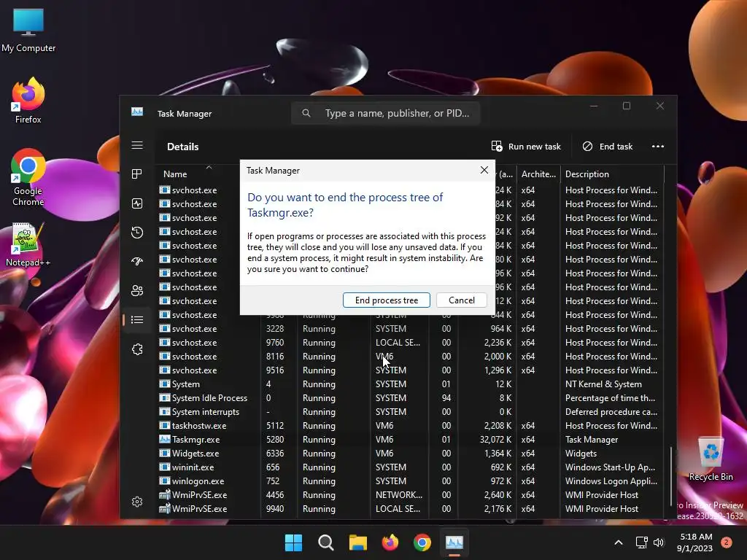Open App history page in sidebar

pyautogui.click(x=137, y=233)
